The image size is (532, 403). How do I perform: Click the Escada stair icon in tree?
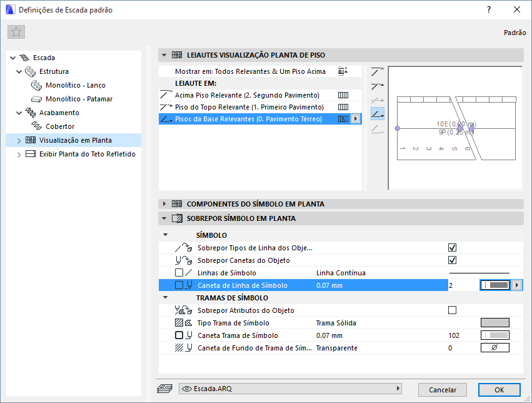point(24,58)
